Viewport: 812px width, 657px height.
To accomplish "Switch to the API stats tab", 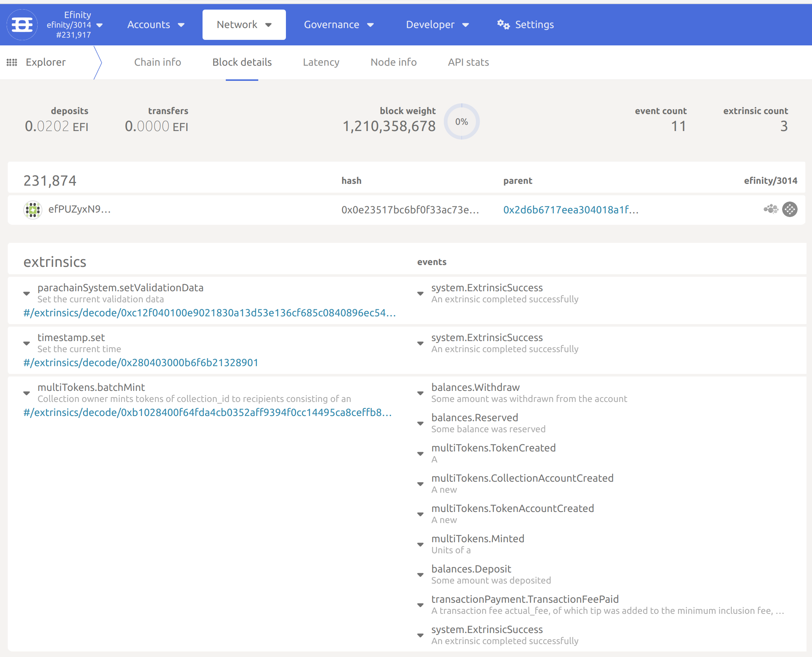I will [469, 62].
